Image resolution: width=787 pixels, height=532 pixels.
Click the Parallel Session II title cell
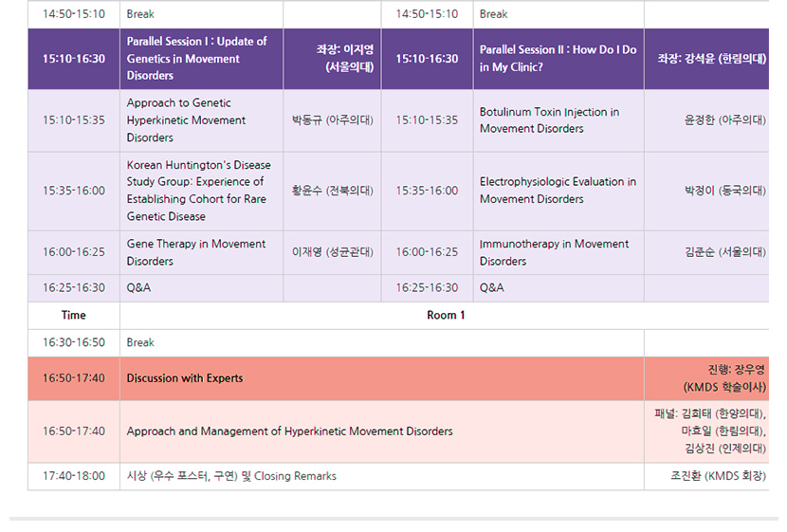coord(558,59)
